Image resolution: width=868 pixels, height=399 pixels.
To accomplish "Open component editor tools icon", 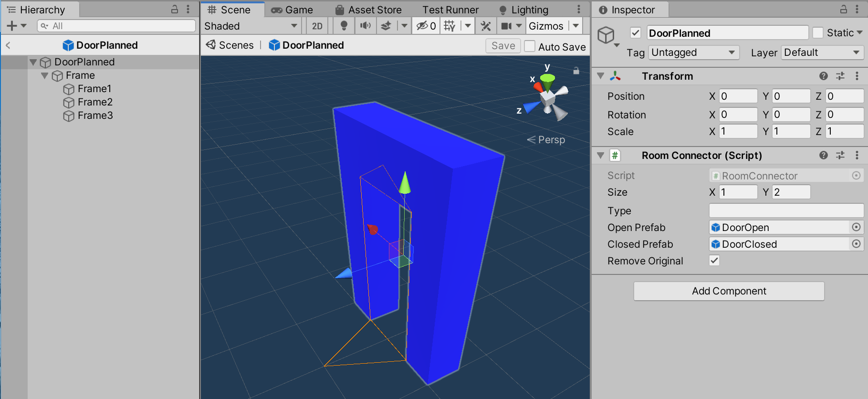I will tap(486, 26).
